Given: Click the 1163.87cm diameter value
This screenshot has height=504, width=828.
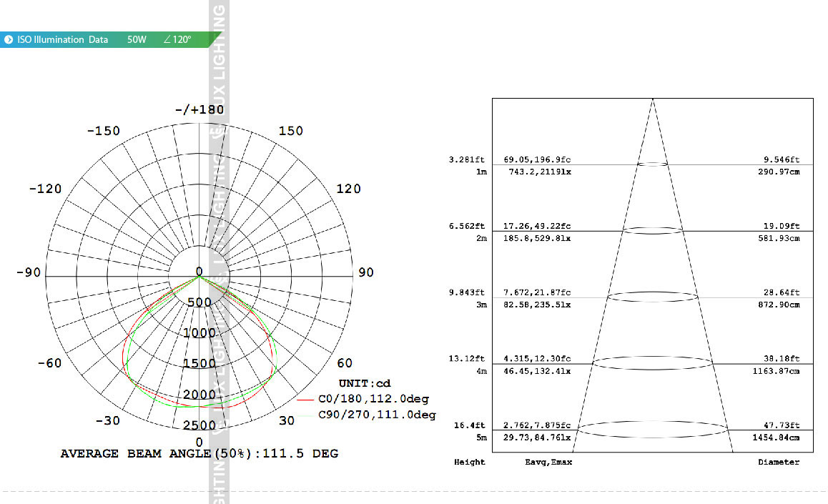Looking at the screenshot, I should pos(777,372).
